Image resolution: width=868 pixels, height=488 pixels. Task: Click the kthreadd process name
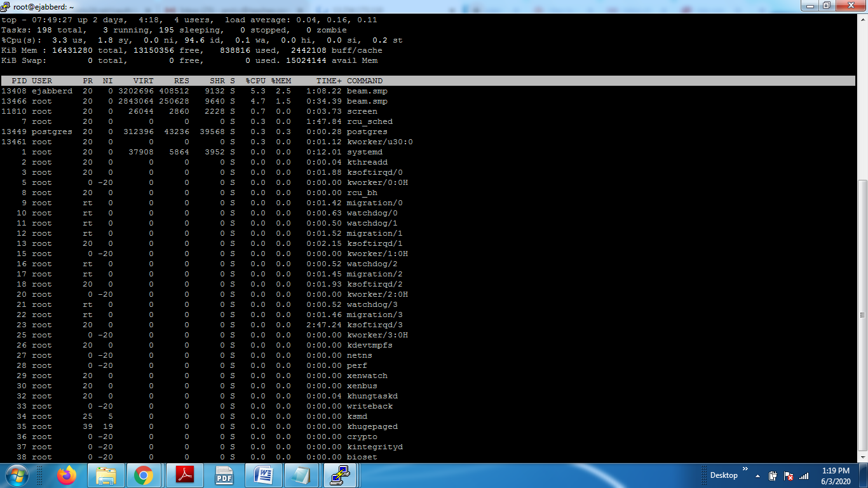click(367, 162)
